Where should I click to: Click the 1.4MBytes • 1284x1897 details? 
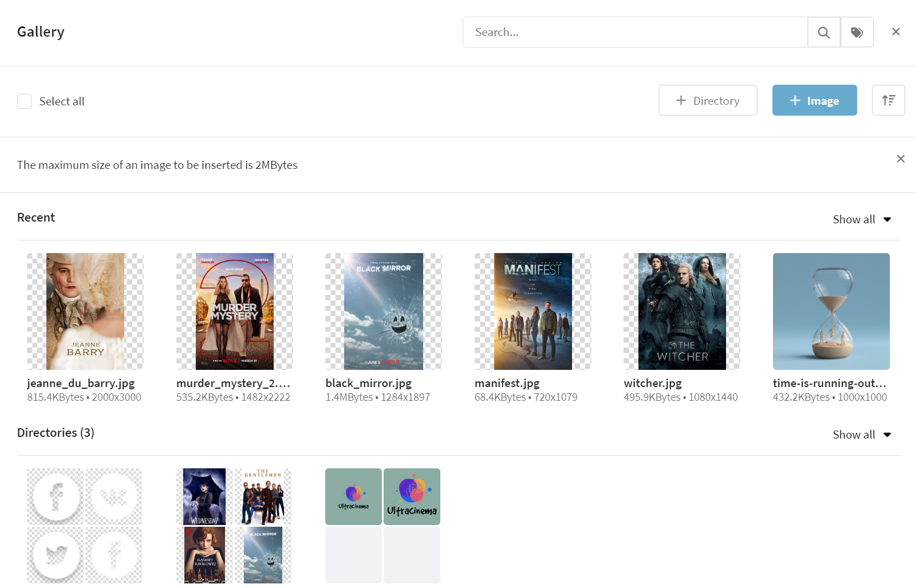tap(378, 397)
